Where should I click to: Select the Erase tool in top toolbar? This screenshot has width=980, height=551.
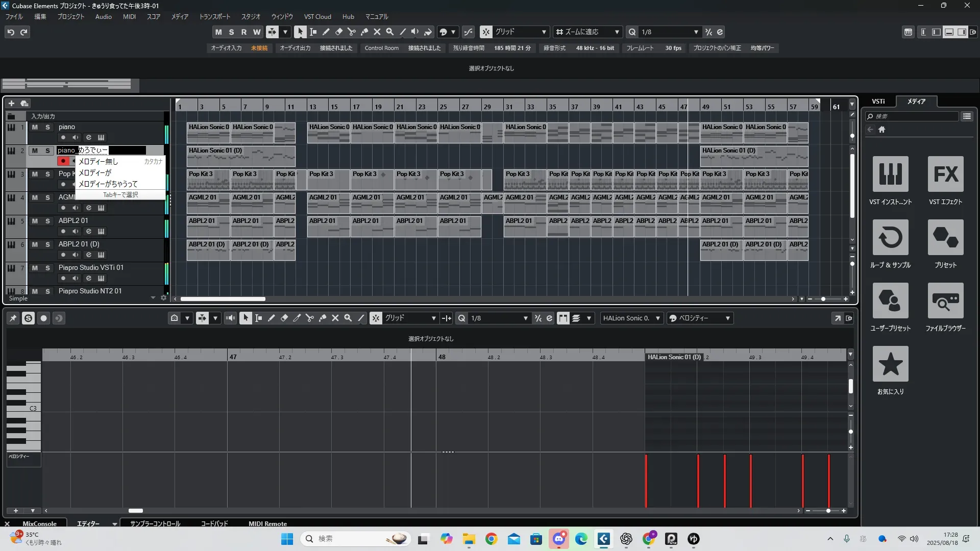coord(338,32)
